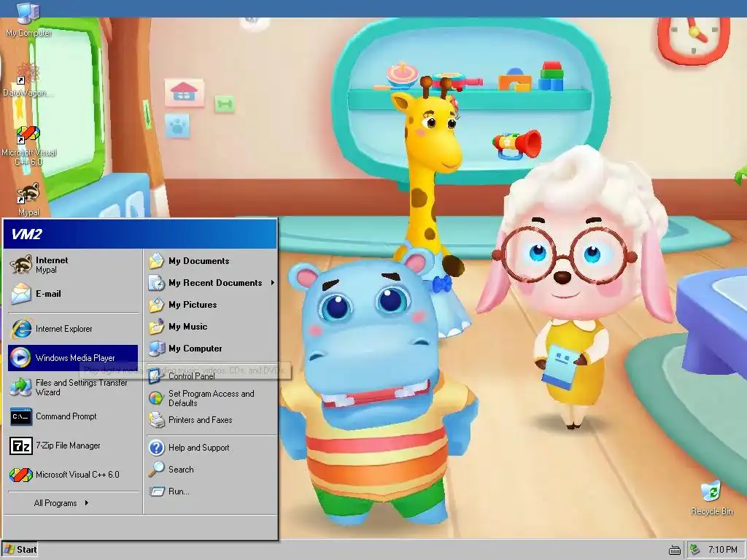Select the Command Prompt entry
Viewport: 747px width, 560px height.
(x=74, y=416)
